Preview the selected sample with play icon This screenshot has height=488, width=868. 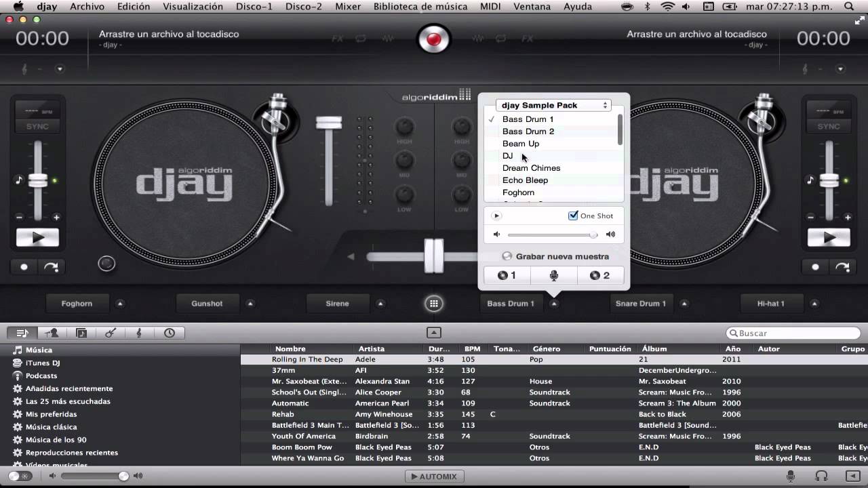pyautogui.click(x=496, y=216)
